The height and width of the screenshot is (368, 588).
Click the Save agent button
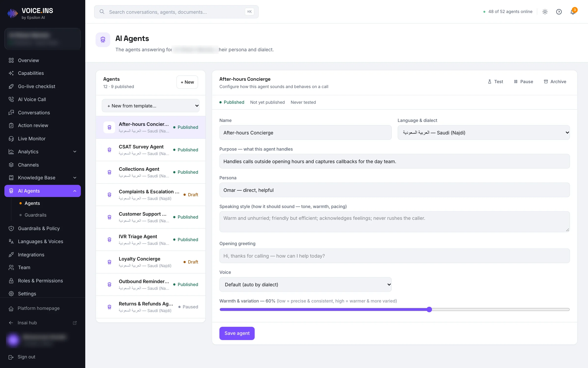pos(237,333)
